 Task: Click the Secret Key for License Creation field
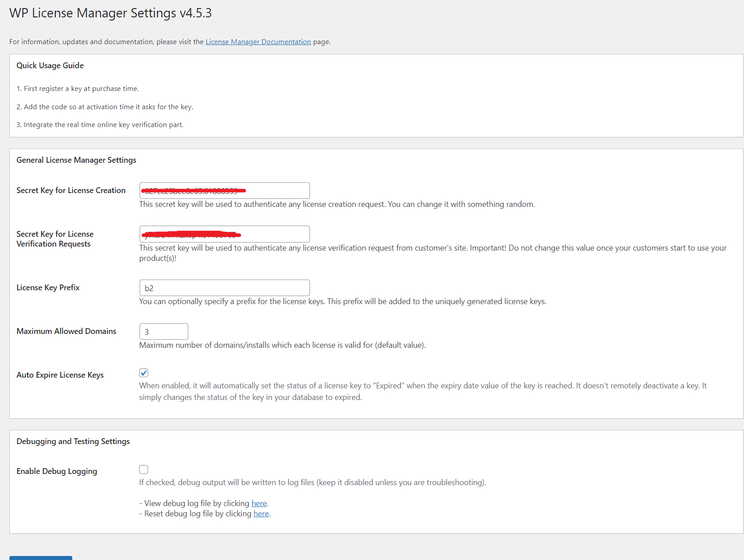point(224,190)
